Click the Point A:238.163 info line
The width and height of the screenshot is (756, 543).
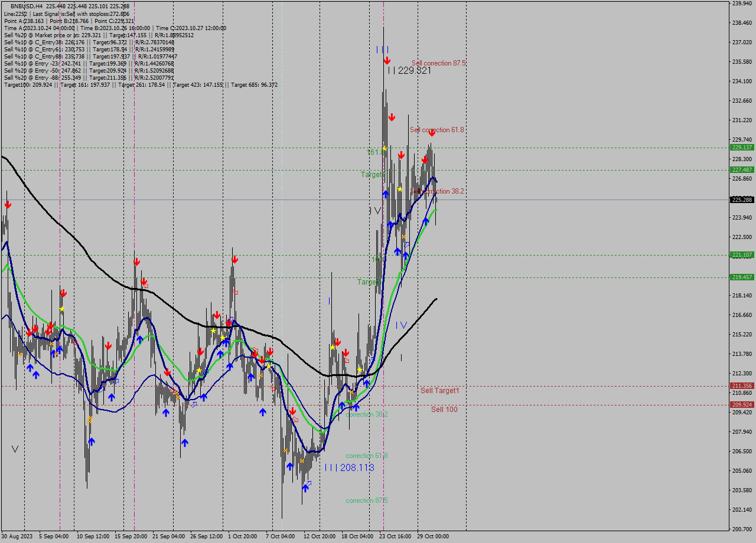(x=69, y=21)
